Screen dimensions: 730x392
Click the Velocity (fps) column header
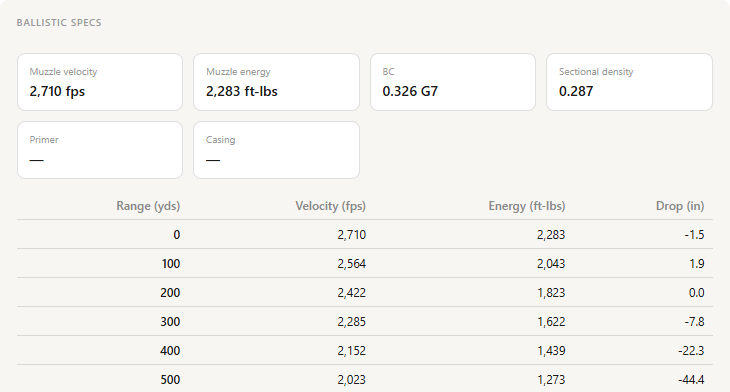click(331, 206)
